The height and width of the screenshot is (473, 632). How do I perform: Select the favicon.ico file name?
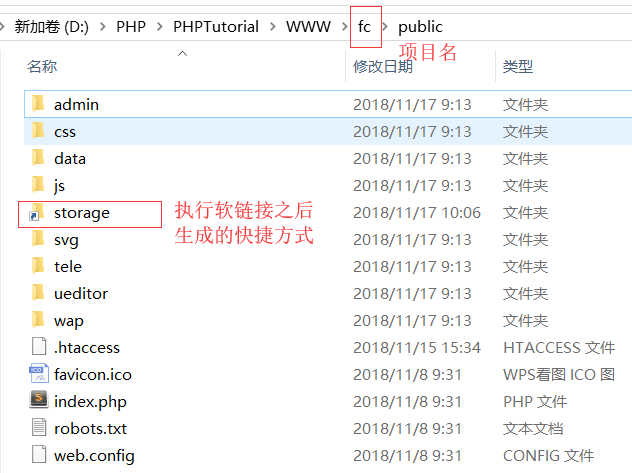click(x=93, y=375)
